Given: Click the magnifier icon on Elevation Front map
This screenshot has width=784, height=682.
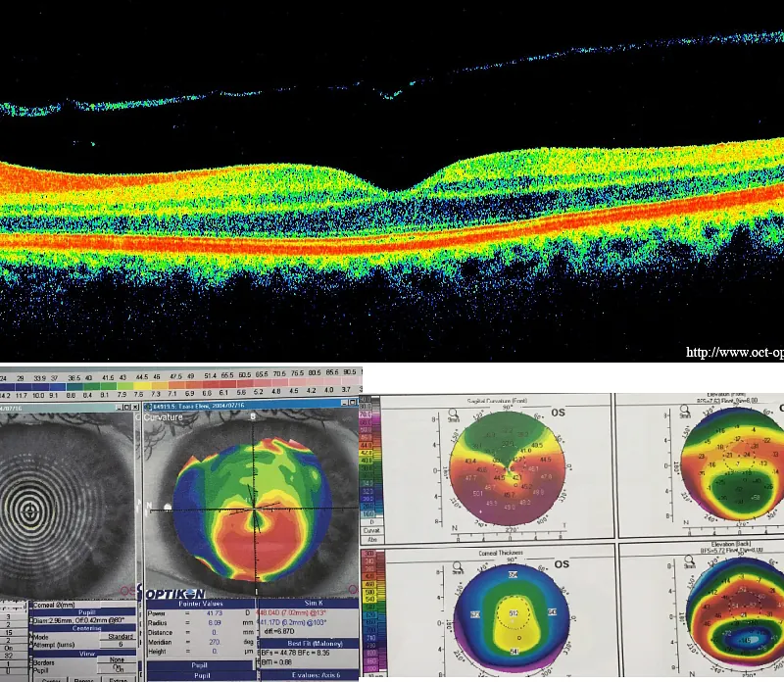Looking at the screenshot, I should pyautogui.click(x=685, y=411).
